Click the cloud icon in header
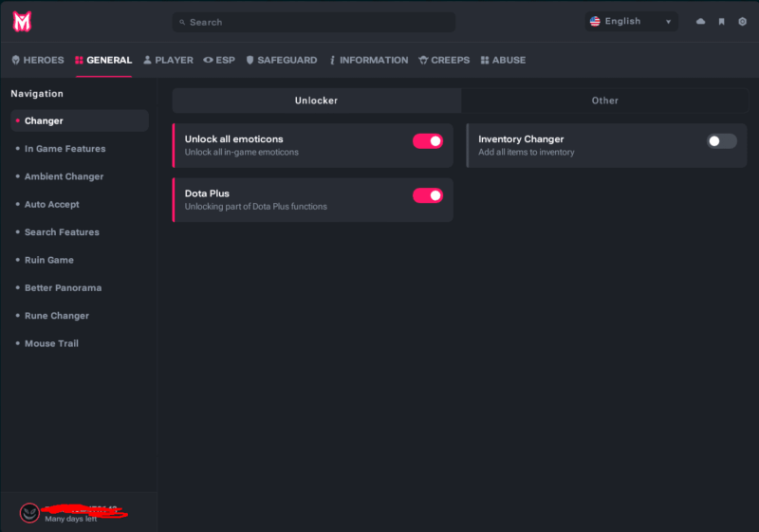This screenshot has height=532, width=759. click(x=700, y=21)
